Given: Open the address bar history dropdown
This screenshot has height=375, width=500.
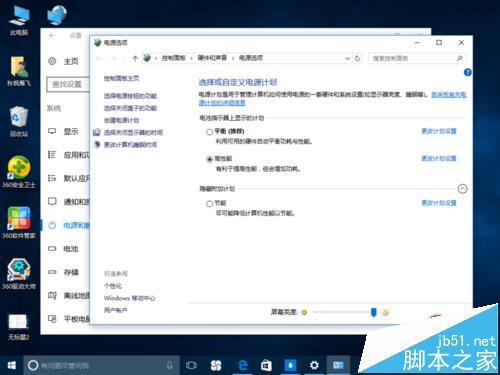Looking at the screenshot, I should pos(347,58).
